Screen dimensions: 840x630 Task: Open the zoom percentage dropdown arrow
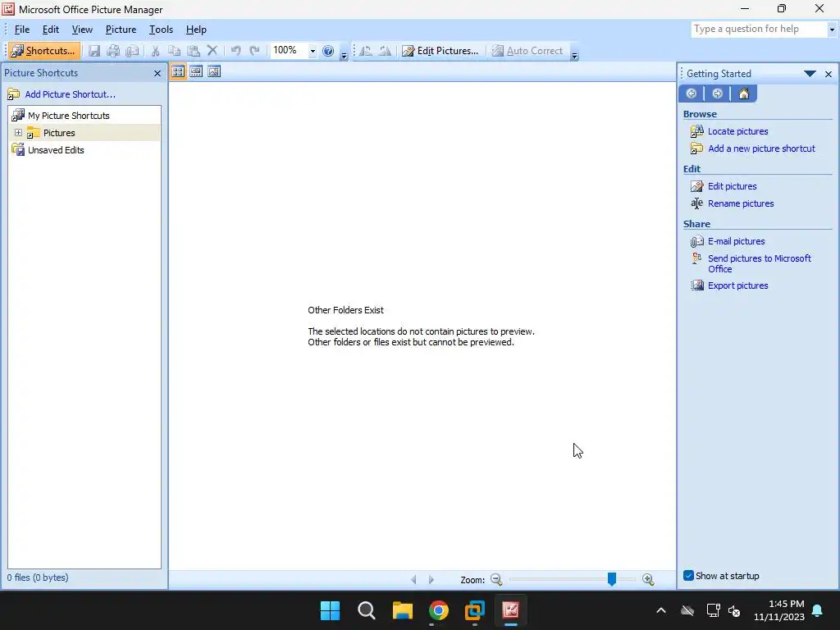tap(313, 51)
